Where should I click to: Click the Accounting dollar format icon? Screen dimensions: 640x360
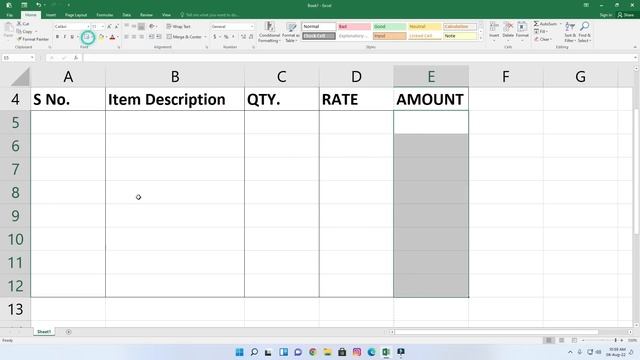(214, 37)
